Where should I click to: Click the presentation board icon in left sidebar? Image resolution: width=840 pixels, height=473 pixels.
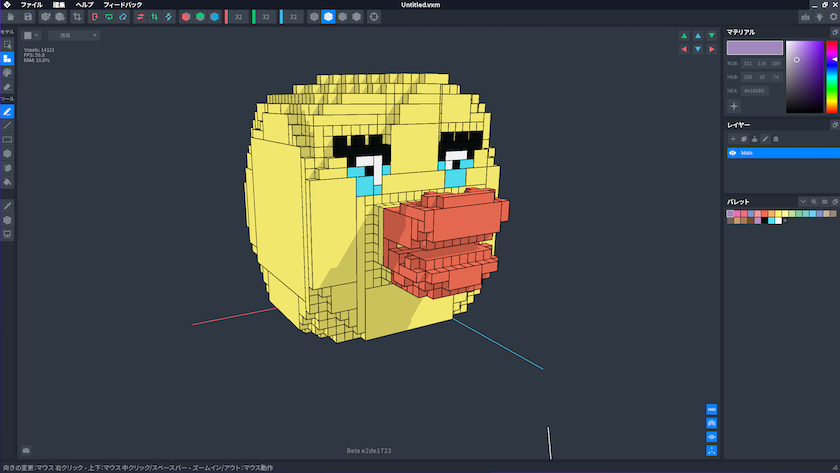(x=8, y=234)
